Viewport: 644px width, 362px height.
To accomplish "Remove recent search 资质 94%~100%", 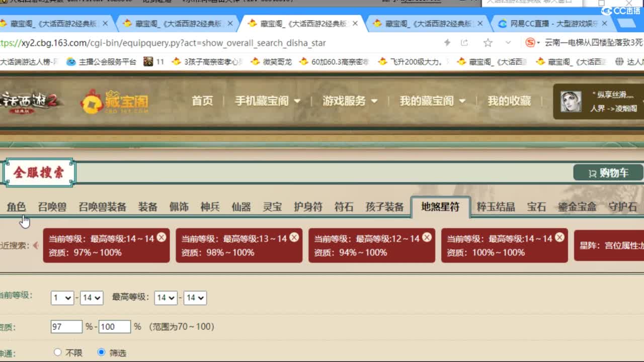I will point(427,237).
